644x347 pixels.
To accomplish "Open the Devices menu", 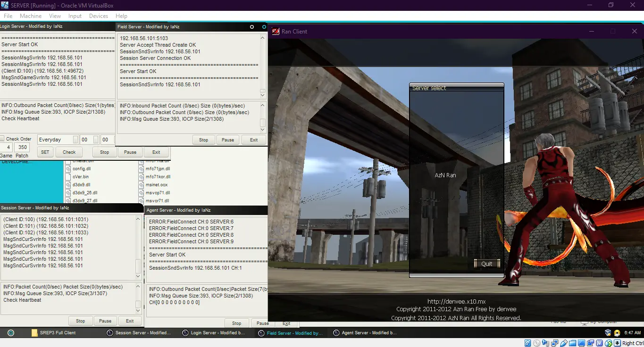I will tap(99, 16).
